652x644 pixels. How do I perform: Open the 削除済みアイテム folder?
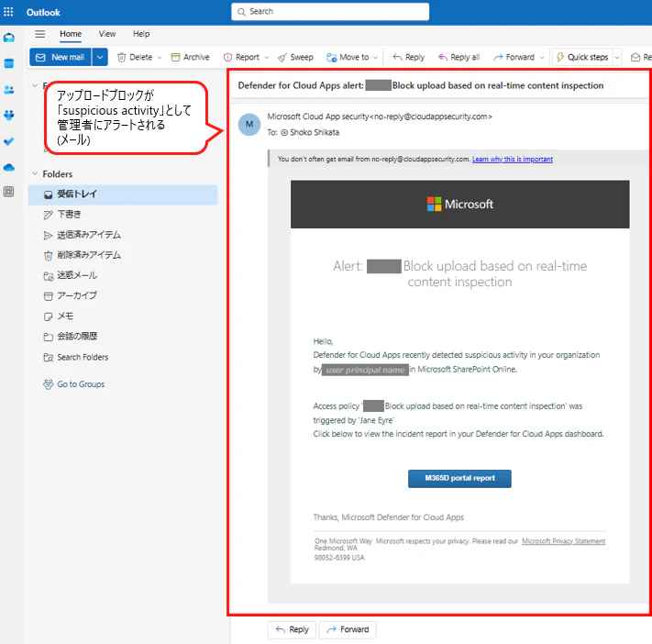[x=123, y=255]
